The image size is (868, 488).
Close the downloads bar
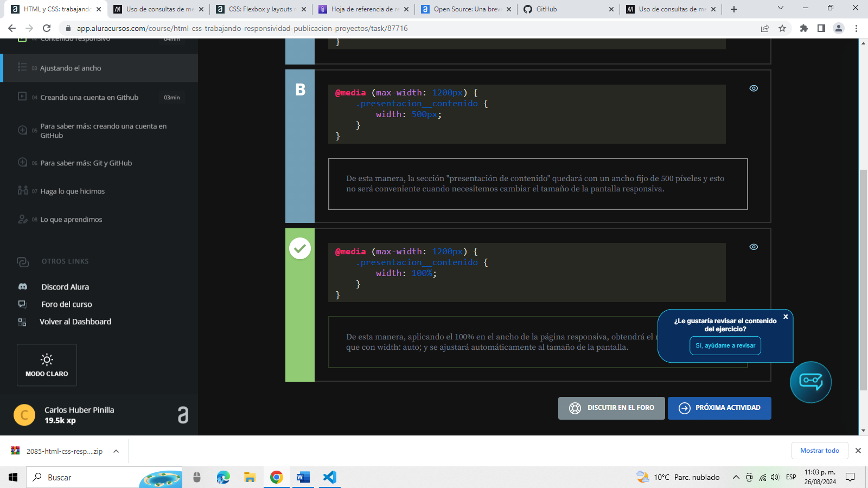pos(858,451)
